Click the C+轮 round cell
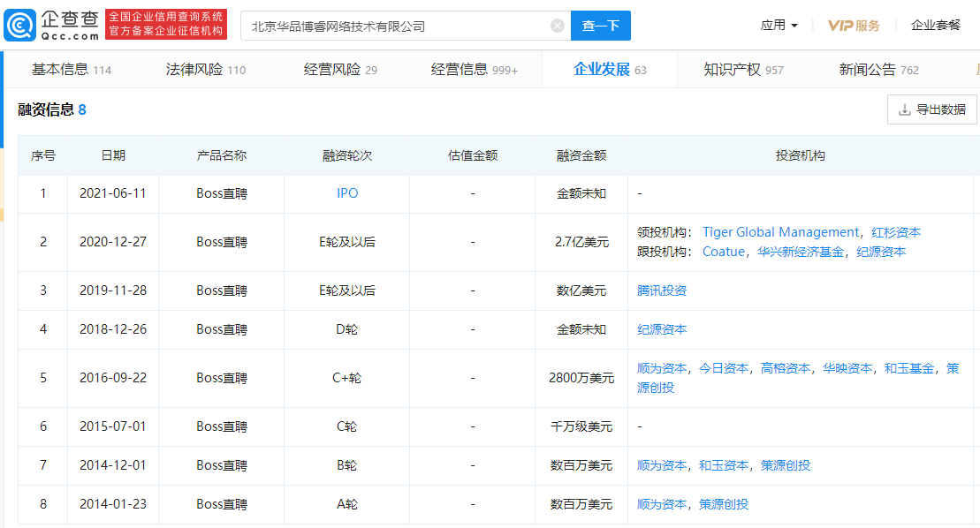The width and height of the screenshot is (980, 528). point(347,378)
